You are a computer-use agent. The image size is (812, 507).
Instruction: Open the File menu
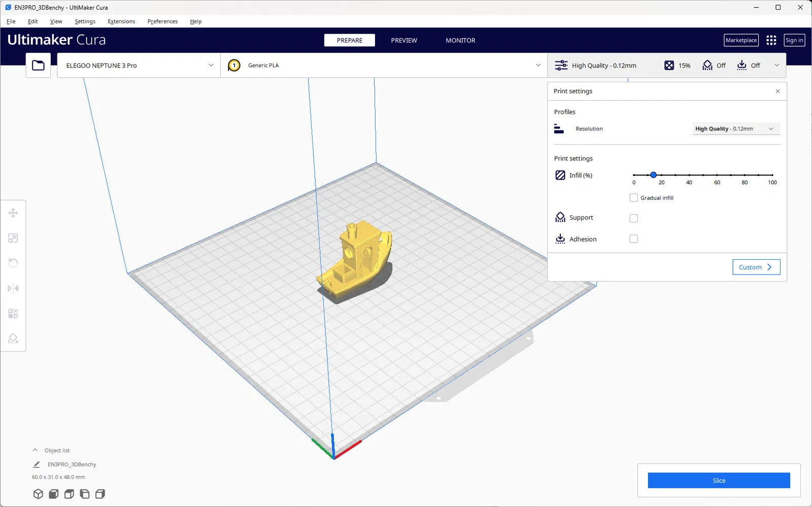[11, 21]
